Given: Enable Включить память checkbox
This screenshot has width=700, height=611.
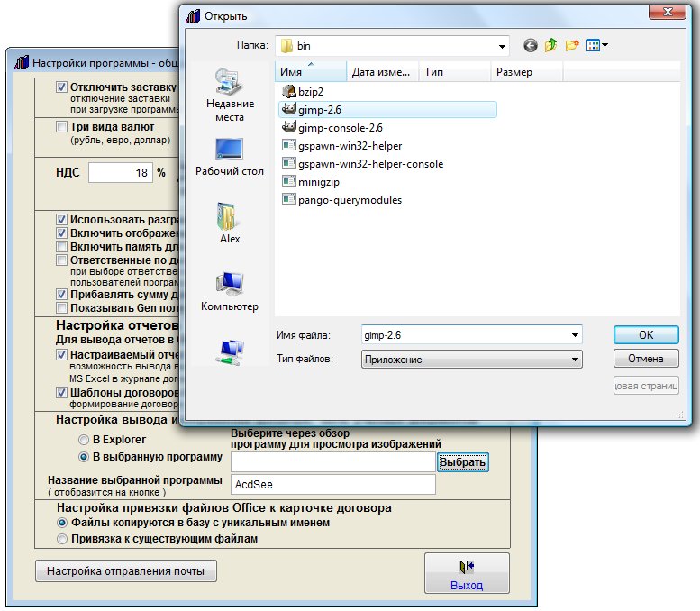Looking at the screenshot, I should 61,247.
